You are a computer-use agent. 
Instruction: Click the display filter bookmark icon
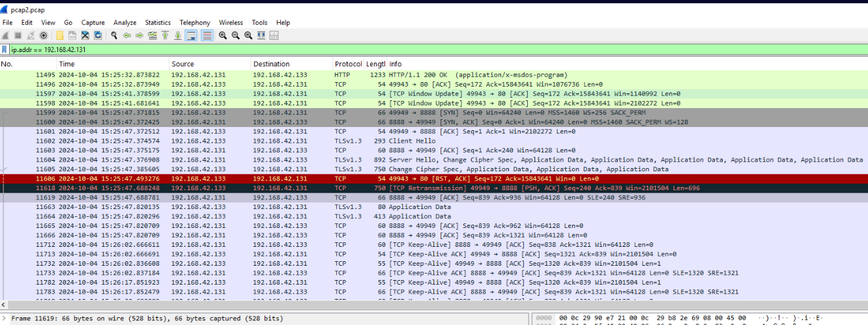coord(5,49)
